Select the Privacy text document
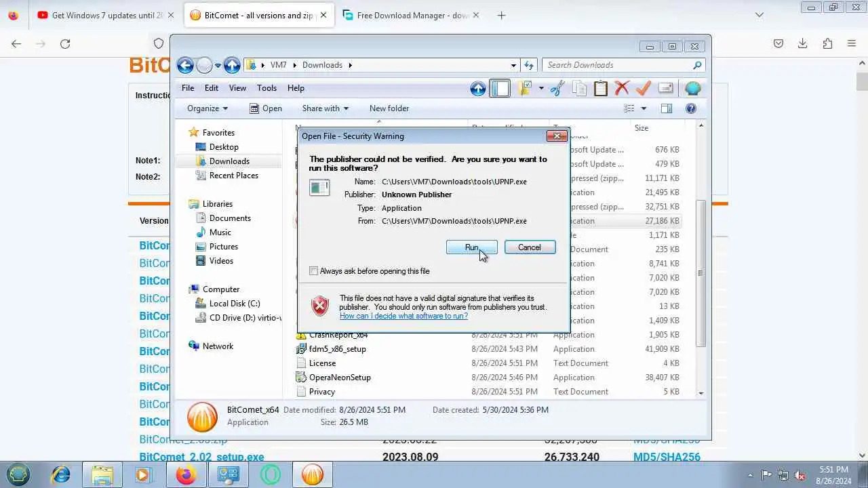The width and height of the screenshot is (868, 488). point(321,392)
